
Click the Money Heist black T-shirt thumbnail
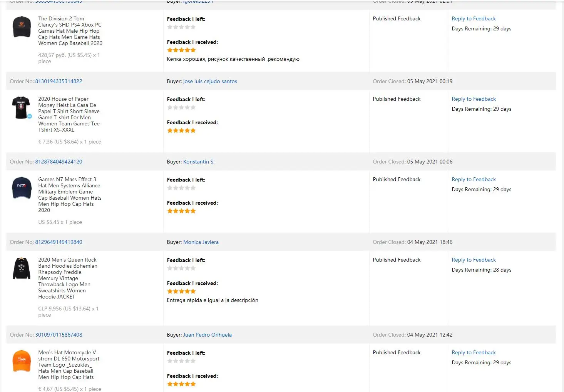21,107
